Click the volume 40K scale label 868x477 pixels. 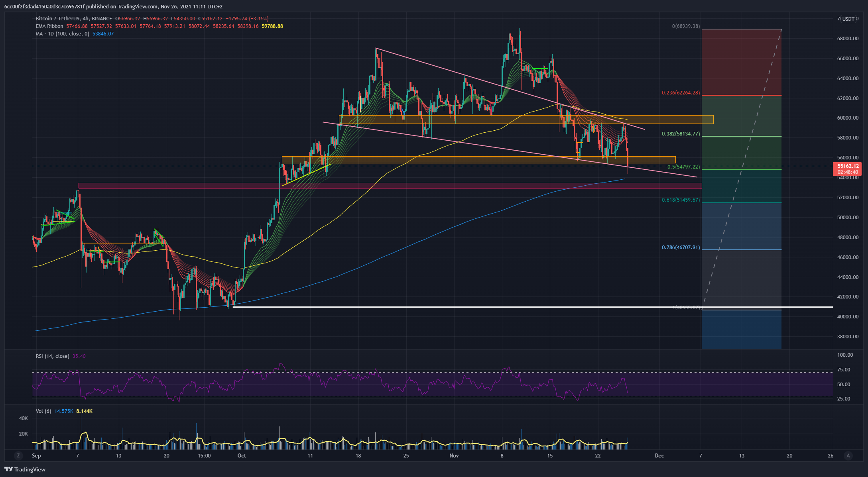point(24,418)
